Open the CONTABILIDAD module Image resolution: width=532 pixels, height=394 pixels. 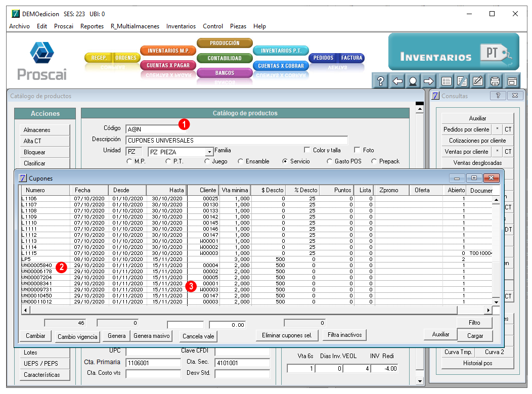(225, 58)
